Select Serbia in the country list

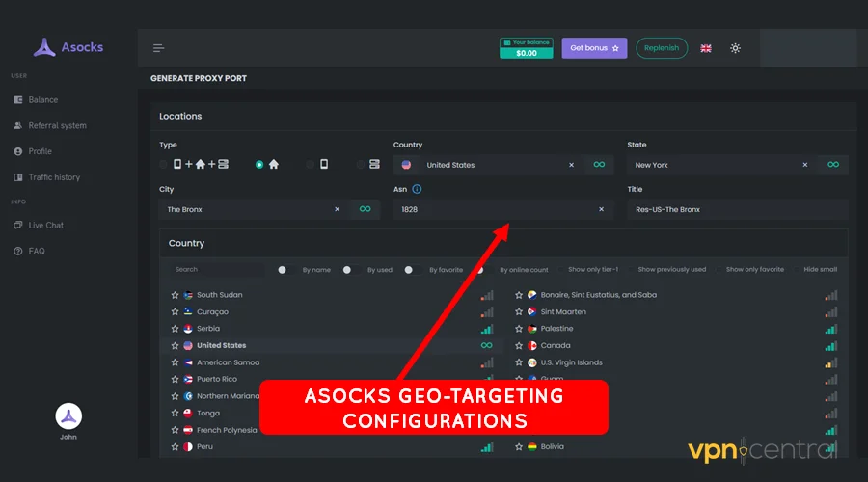[x=208, y=329]
